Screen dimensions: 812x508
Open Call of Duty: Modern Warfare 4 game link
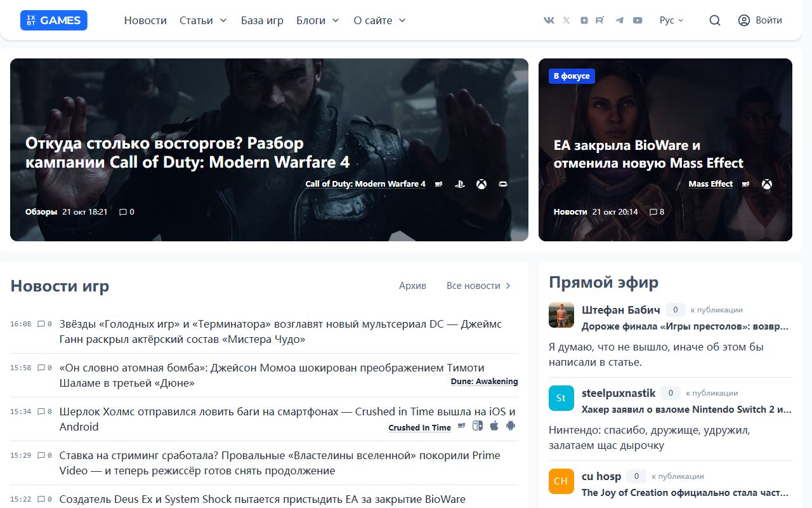tap(365, 184)
